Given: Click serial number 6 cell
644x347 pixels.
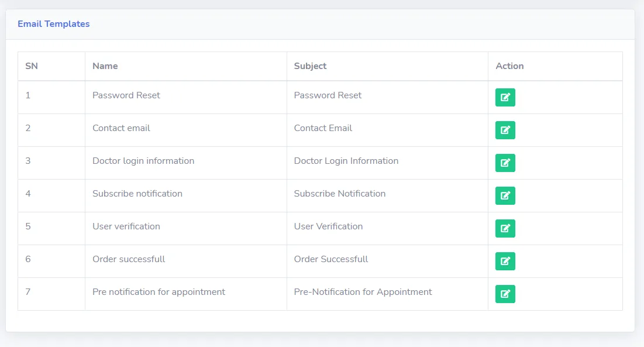Looking at the screenshot, I should [x=51, y=261].
